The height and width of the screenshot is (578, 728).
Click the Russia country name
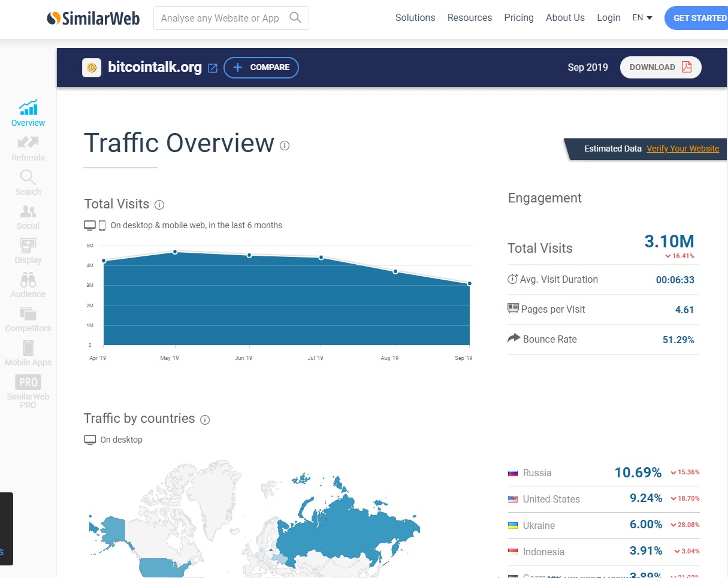537,473
